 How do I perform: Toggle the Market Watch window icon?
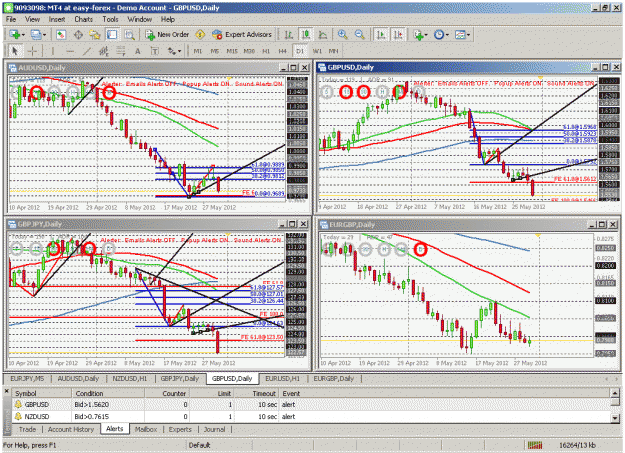(x=61, y=35)
